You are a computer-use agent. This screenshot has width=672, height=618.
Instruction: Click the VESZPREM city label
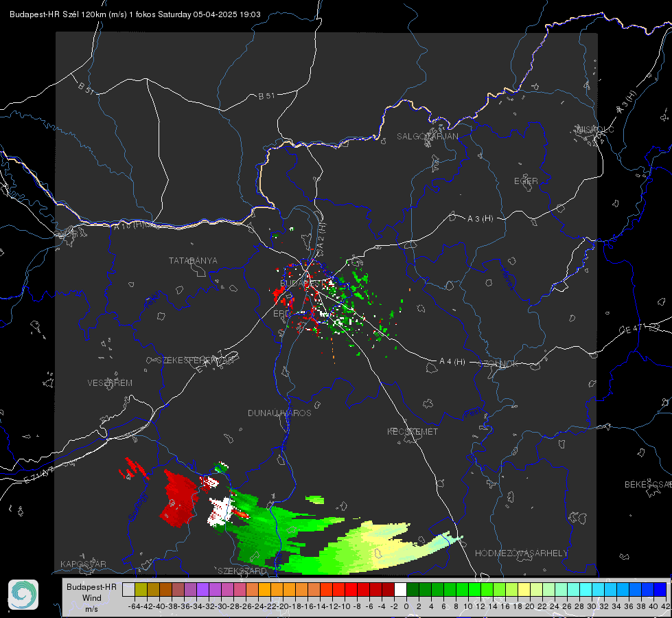[110, 382]
